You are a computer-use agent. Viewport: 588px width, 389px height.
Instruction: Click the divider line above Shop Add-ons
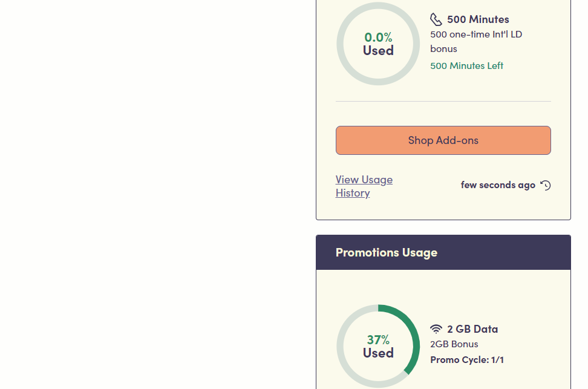coord(443,101)
